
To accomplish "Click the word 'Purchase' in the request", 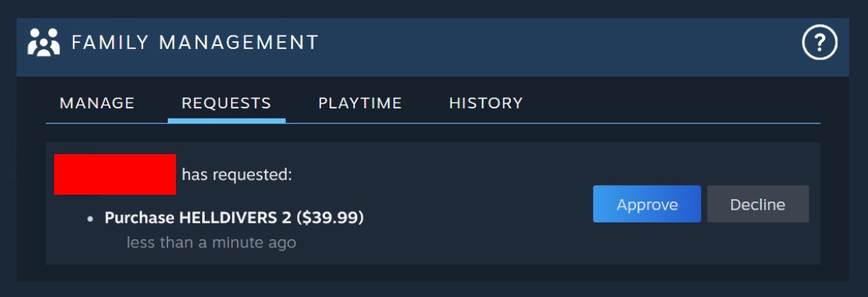I will pyautogui.click(x=139, y=218).
